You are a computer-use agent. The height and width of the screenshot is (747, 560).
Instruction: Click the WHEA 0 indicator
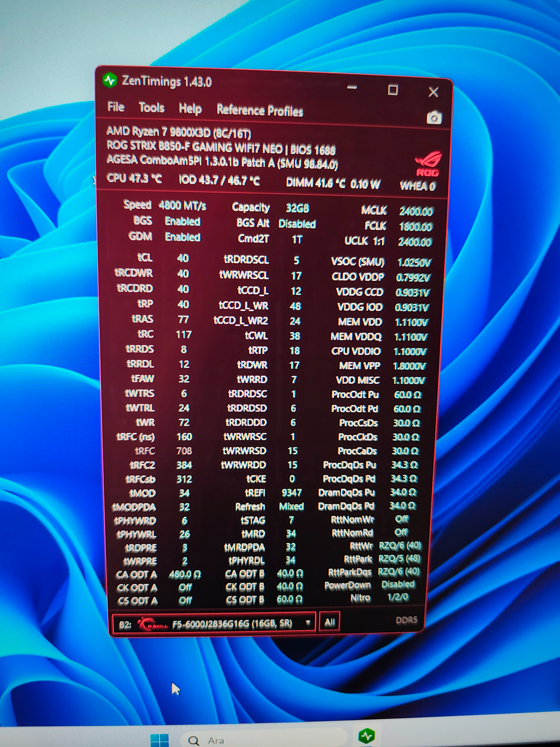[x=418, y=186]
